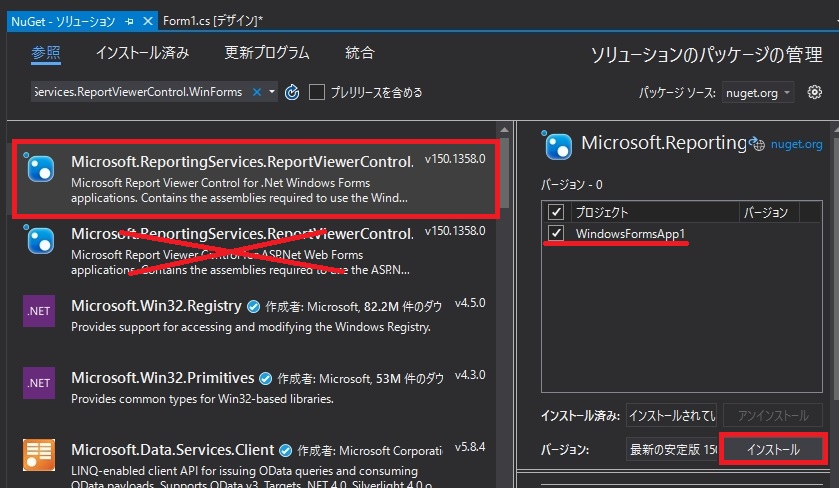Refresh the package list
This screenshot has height=488, width=839.
coord(292,93)
